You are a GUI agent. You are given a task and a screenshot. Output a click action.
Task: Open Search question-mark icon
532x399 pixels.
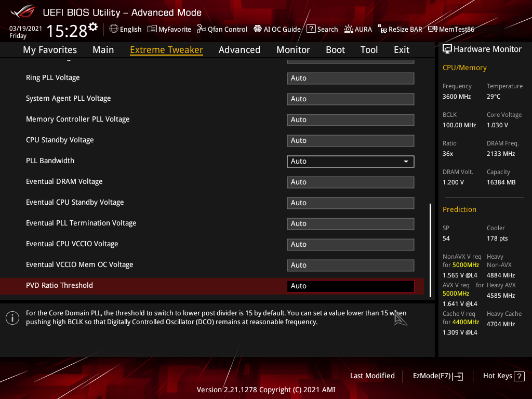tap(311, 29)
